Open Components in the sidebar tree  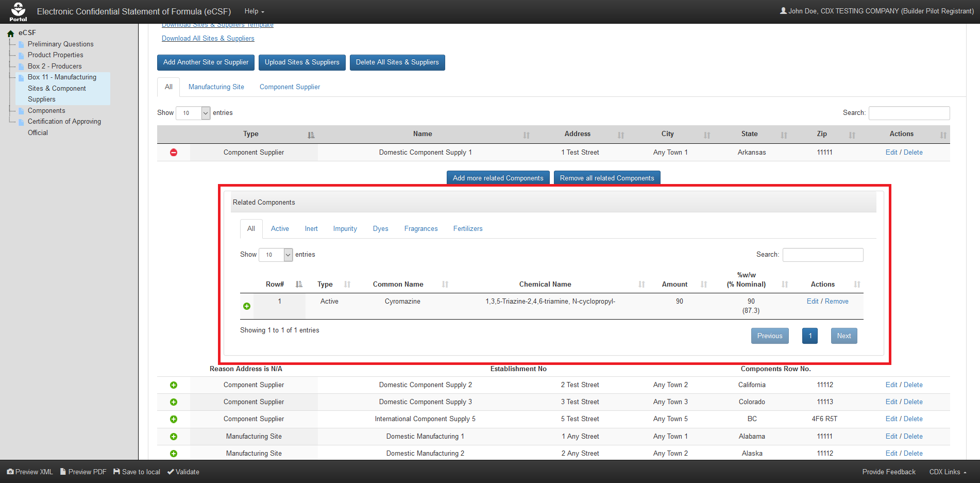point(46,111)
